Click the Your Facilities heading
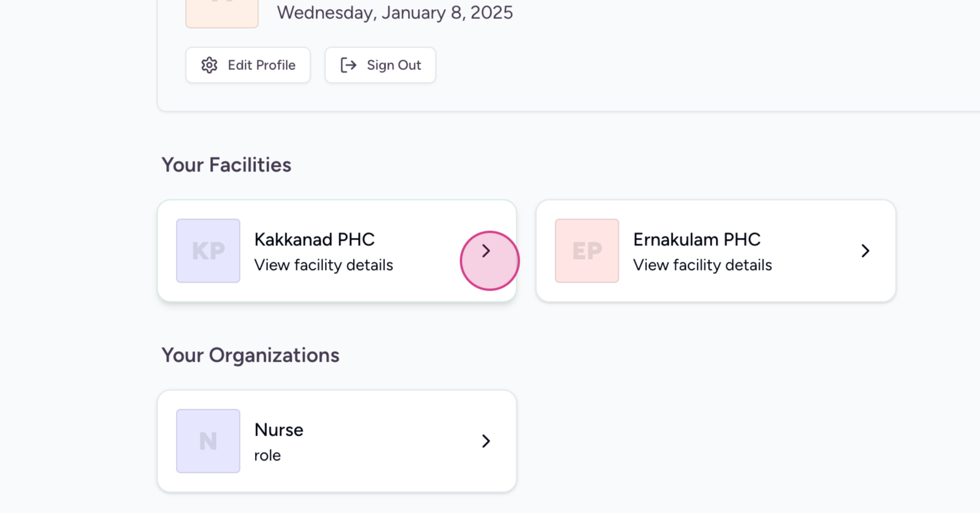The width and height of the screenshot is (980, 513). coord(226,165)
